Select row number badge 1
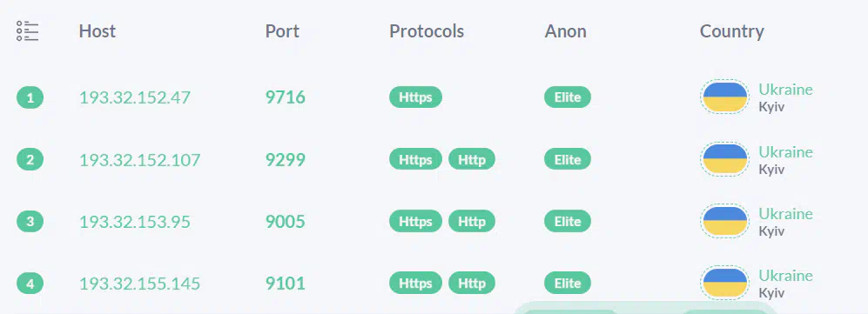 (x=30, y=97)
